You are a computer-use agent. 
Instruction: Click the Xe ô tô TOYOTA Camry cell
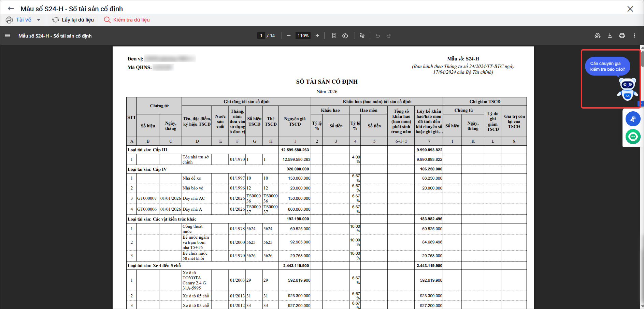[x=197, y=280]
